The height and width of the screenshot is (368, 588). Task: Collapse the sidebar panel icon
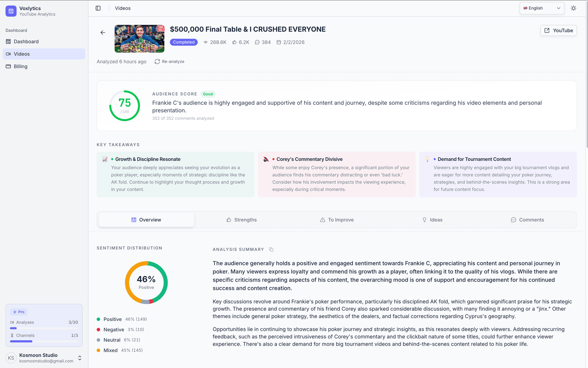click(98, 8)
